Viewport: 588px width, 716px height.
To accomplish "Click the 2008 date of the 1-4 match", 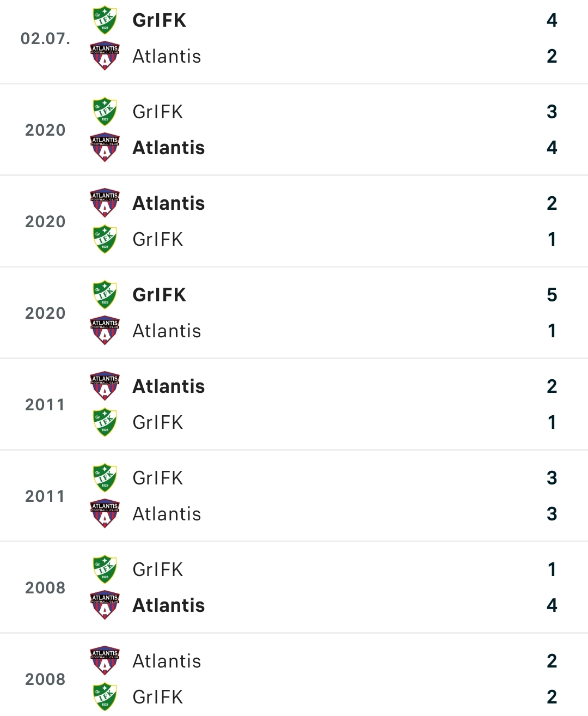I will [45, 587].
